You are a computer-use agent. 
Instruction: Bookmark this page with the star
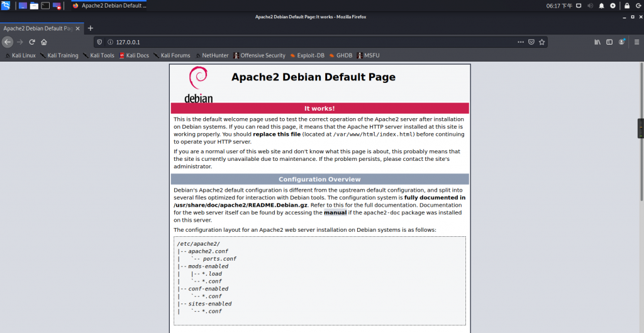point(541,42)
